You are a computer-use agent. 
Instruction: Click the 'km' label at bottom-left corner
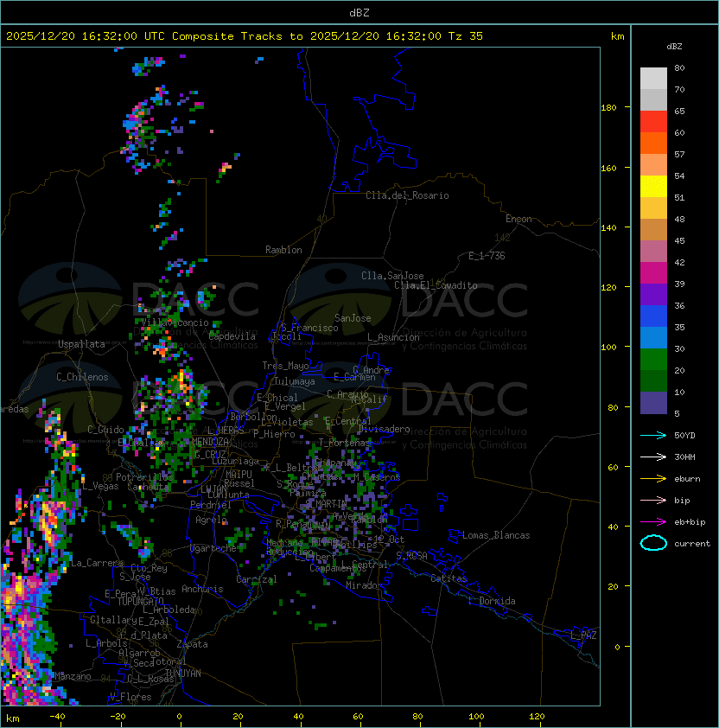(x=13, y=718)
